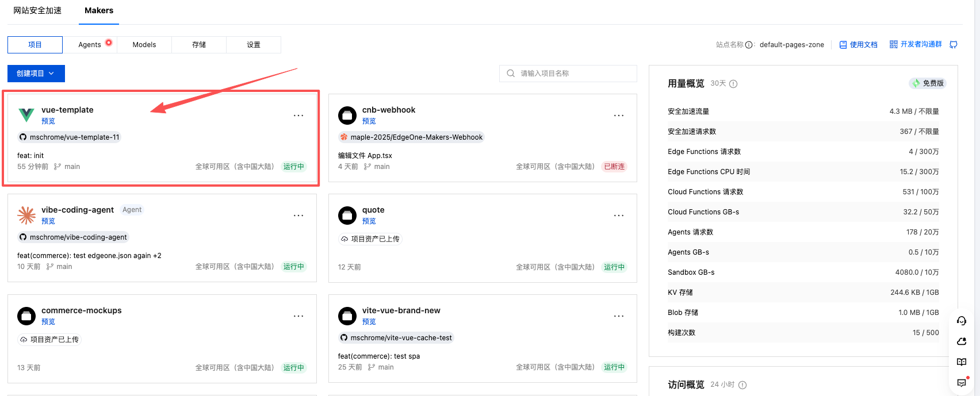
Task: Focus the 请输入项目名称 search field
Action: coord(568,74)
